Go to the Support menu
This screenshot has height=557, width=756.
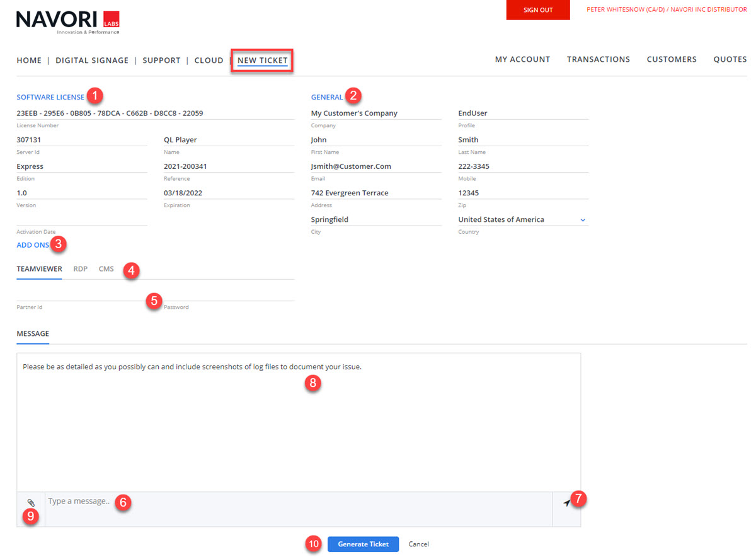point(161,60)
